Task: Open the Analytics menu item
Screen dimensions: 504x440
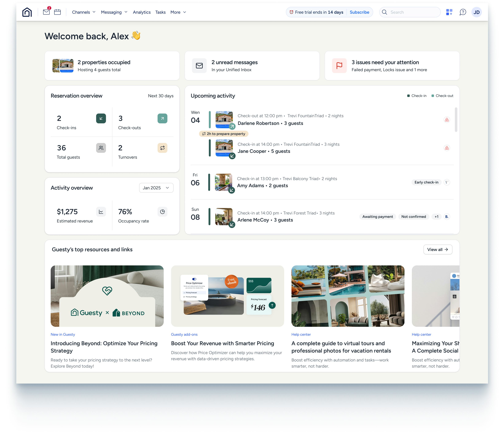Action: [142, 12]
